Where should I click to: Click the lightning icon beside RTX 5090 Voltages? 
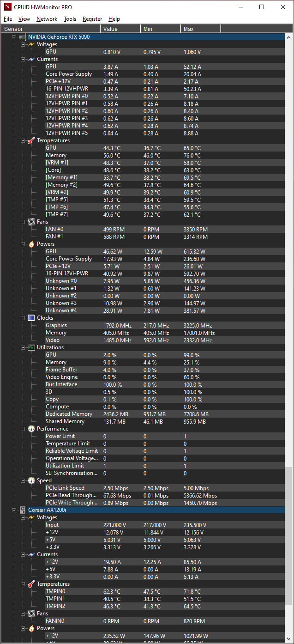click(31, 44)
